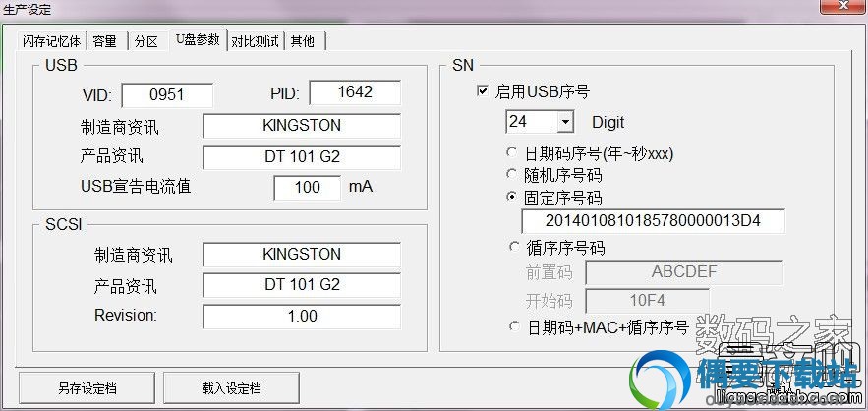
Task: Click the USB宣告电流值 100 mA field
Action: (x=308, y=188)
